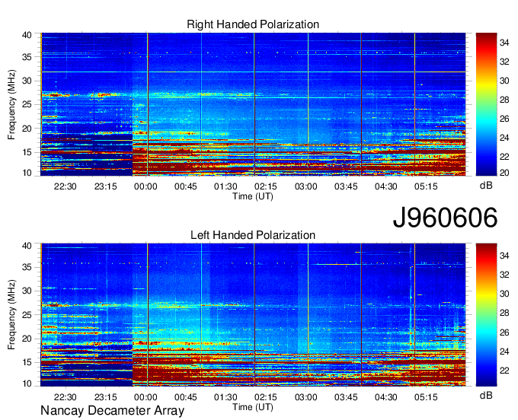This screenshot has height=420, width=518.
Task: Click the 20 dB tick on the right-handed color bar
Action: point(504,173)
